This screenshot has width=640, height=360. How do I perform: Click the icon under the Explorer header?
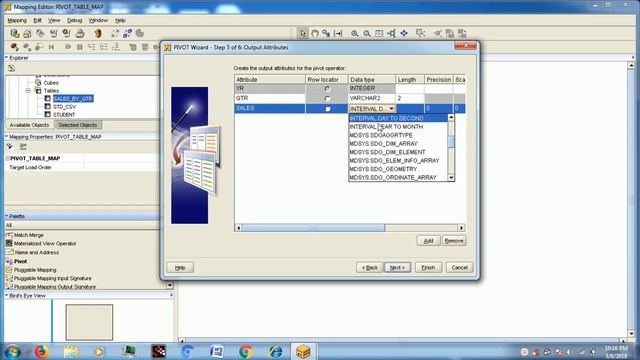pyautogui.click(x=11, y=68)
